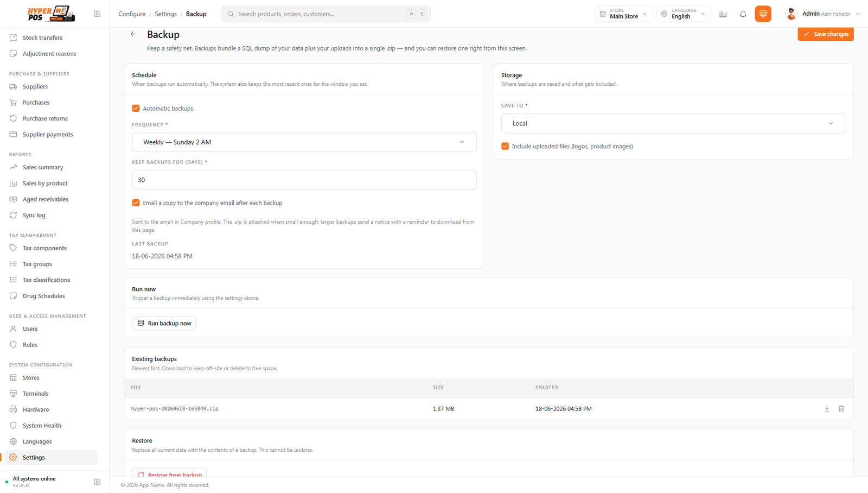Screen dimensions: 868x493
Task: Click the Users person icon
Action: (13, 329)
